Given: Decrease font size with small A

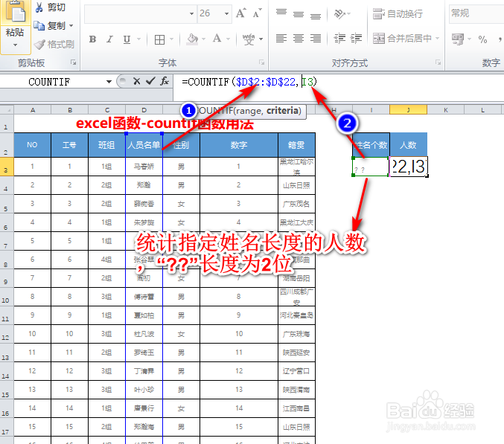Looking at the screenshot, I should tap(257, 13).
